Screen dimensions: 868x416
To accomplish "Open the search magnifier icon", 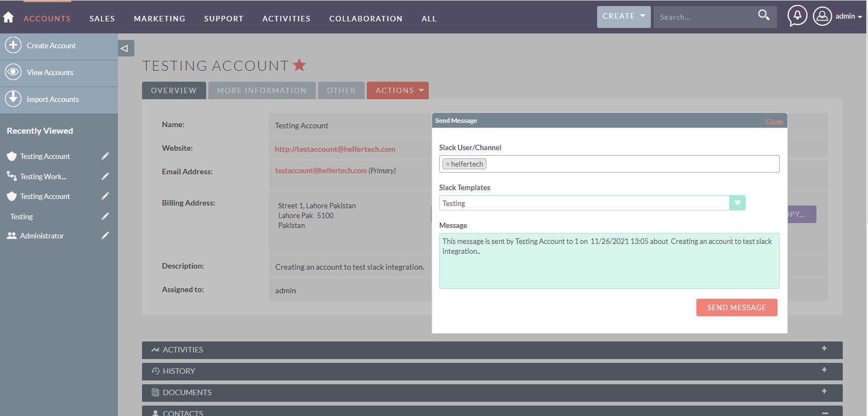I will point(764,15).
